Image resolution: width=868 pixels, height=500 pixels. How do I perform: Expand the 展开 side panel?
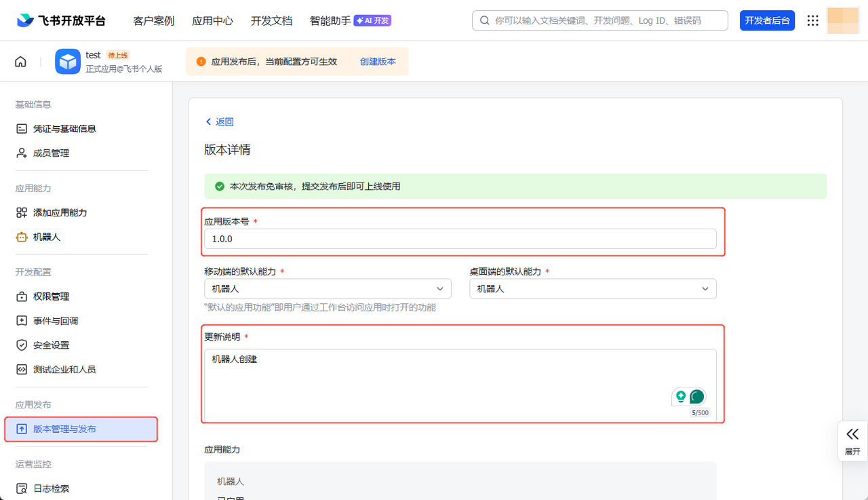(852, 441)
